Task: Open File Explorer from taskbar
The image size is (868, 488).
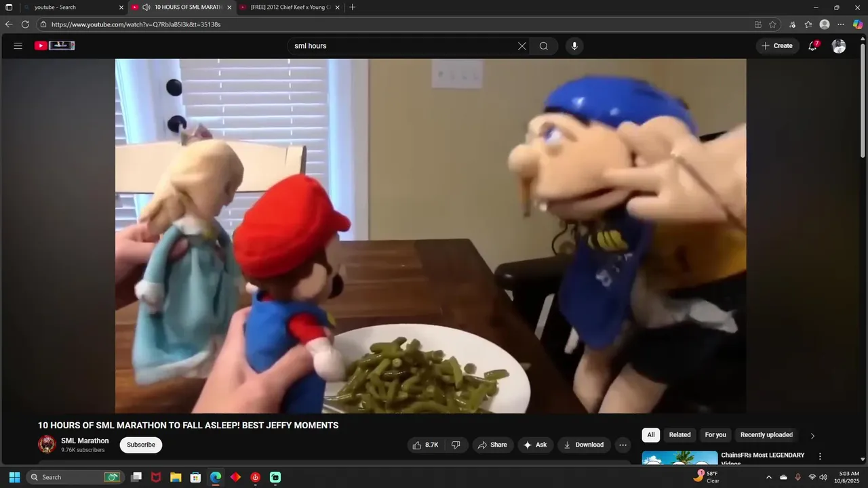Action: pyautogui.click(x=176, y=477)
